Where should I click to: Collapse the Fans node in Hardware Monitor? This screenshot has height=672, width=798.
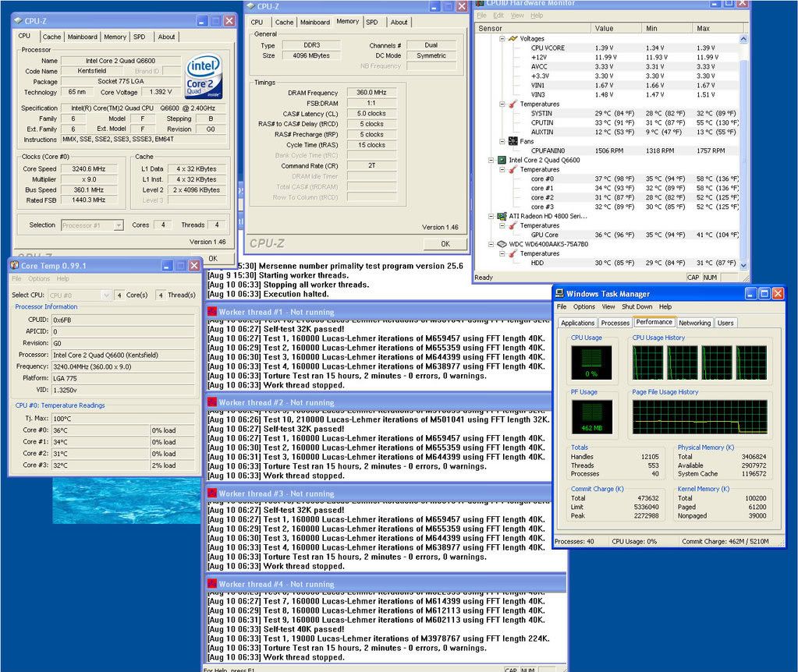click(502, 141)
